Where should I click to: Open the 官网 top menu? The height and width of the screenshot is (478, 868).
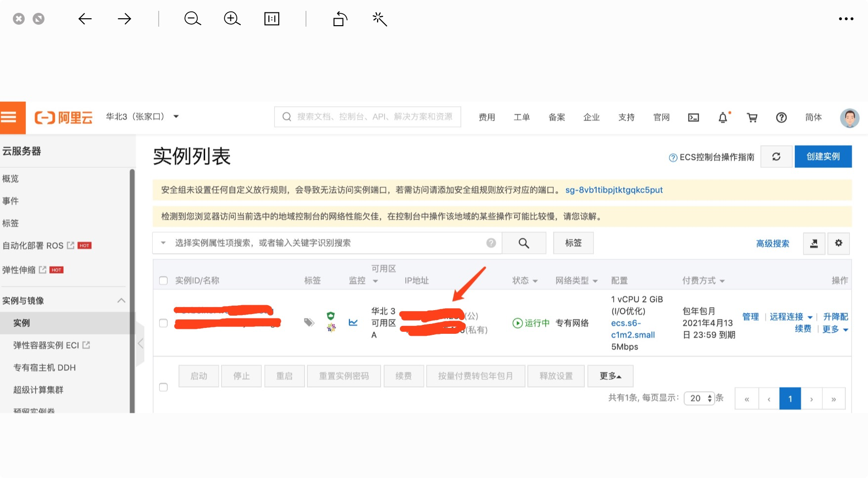click(x=661, y=118)
